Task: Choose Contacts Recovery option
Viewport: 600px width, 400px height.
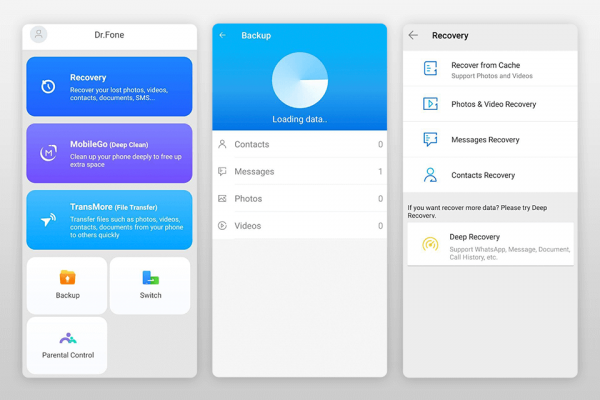Action: [x=490, y=175]
